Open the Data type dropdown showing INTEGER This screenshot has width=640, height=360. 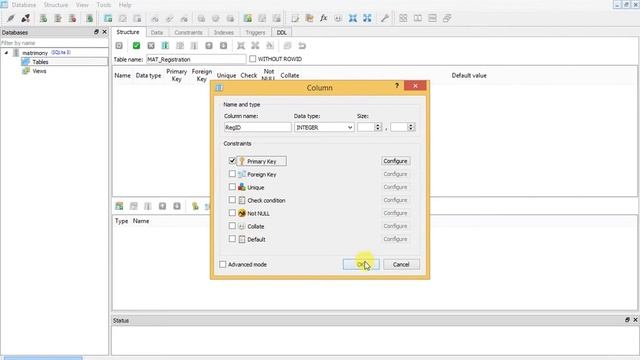point(324,127)
